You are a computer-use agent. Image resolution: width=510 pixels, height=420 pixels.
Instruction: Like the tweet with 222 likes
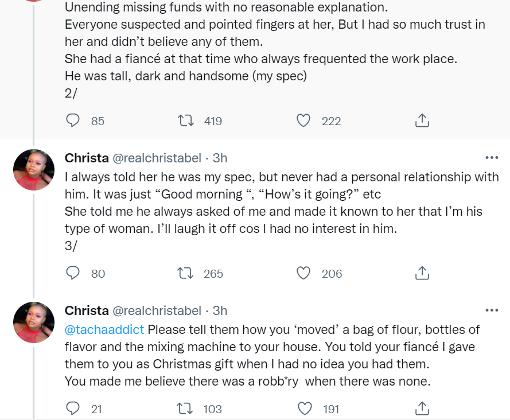tap(303, 120)
